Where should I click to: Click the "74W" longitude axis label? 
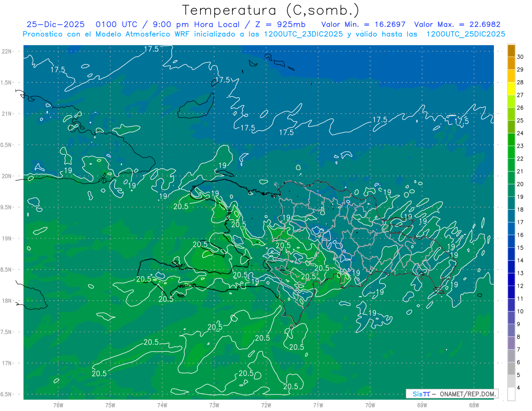tap(162, 405)
